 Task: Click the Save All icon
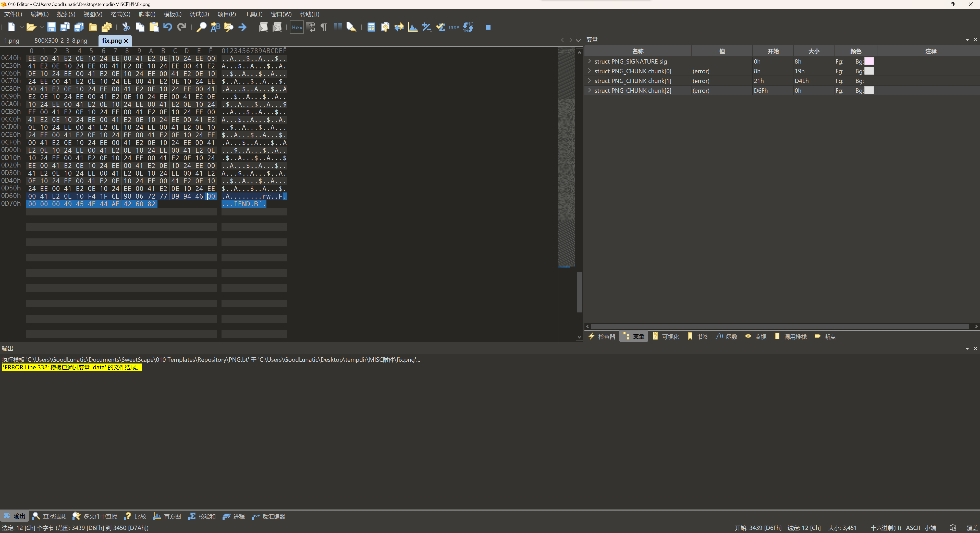pyautogui.click(x=79, y=27)
